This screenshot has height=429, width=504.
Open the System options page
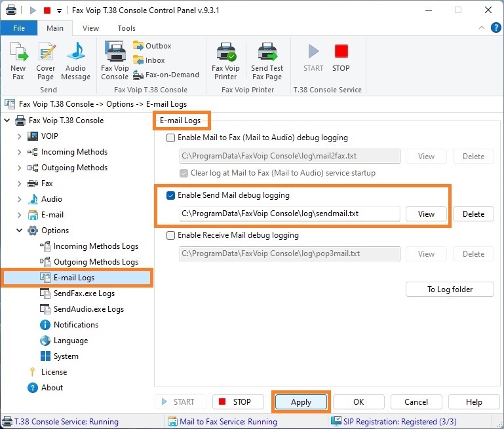click(x=60, y=356)
